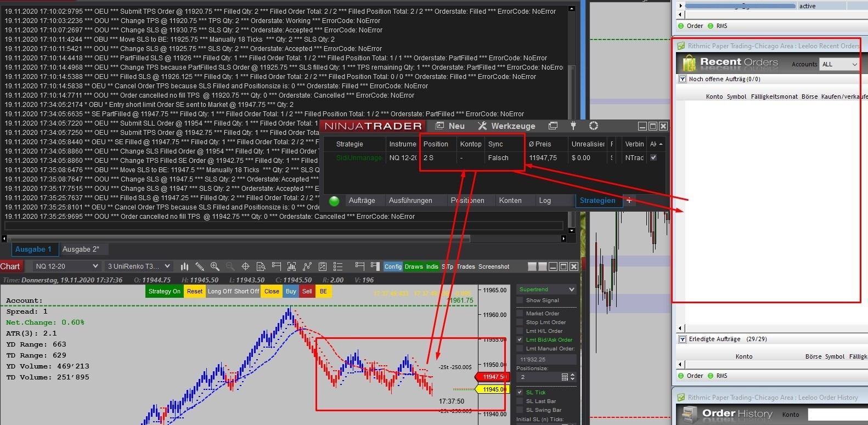
Task: Click the limit price field showing 11'932.25
Action: (x=546, y=360)
